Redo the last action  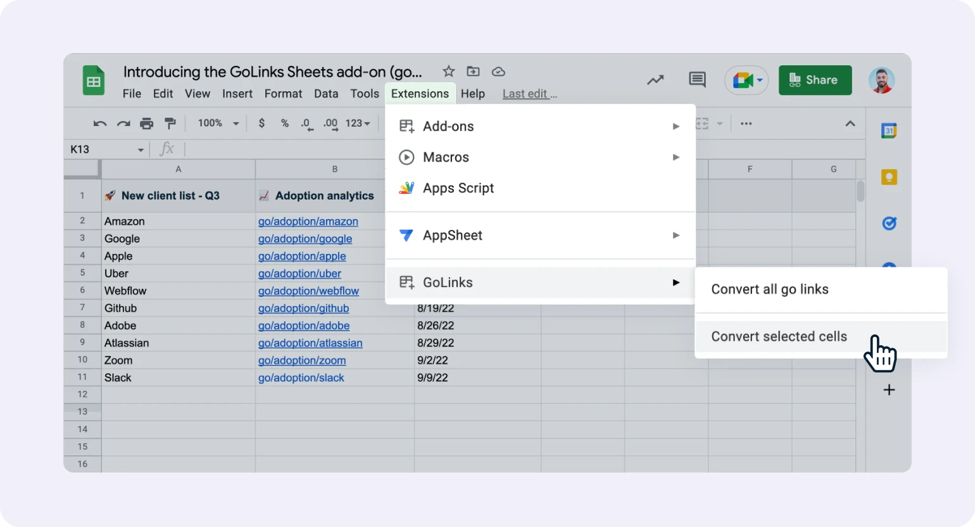[x=123, y=123]
